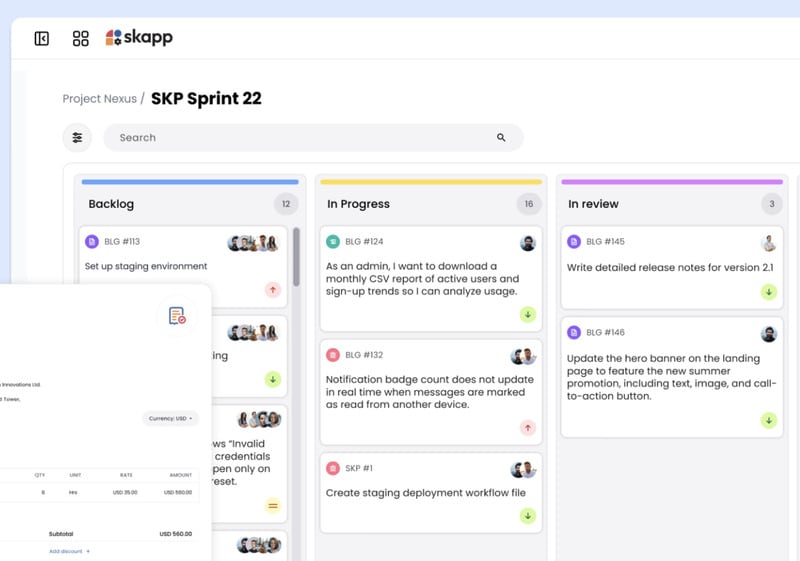This screenshot has height=561, width=800.
Task: Click low priority arrow on BLG #145
Action: (x=768, y=292)
